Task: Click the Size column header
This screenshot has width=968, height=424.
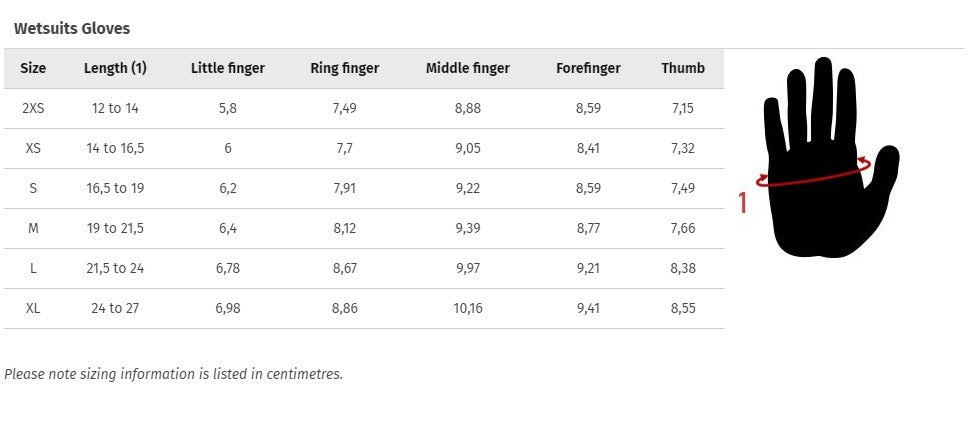Action: coord(33,68)
